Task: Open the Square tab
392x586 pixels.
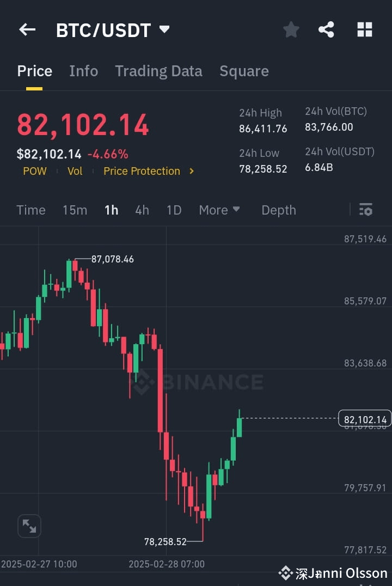Action: pyautogui.click(x=244, y=71)
